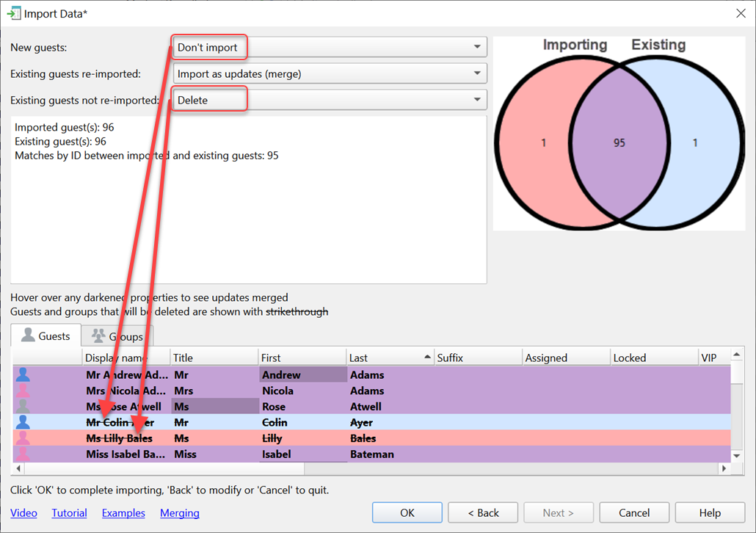Screen dimensions: 756x533
Task: Open the Merging help link
Action: pyautogui.click(x=180, y=513)
